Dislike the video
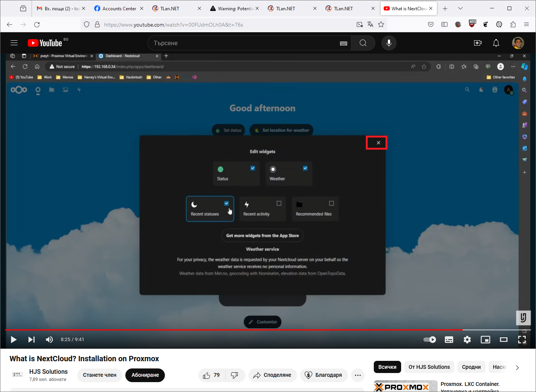The image size is (536, 392). tap(235, 375)
